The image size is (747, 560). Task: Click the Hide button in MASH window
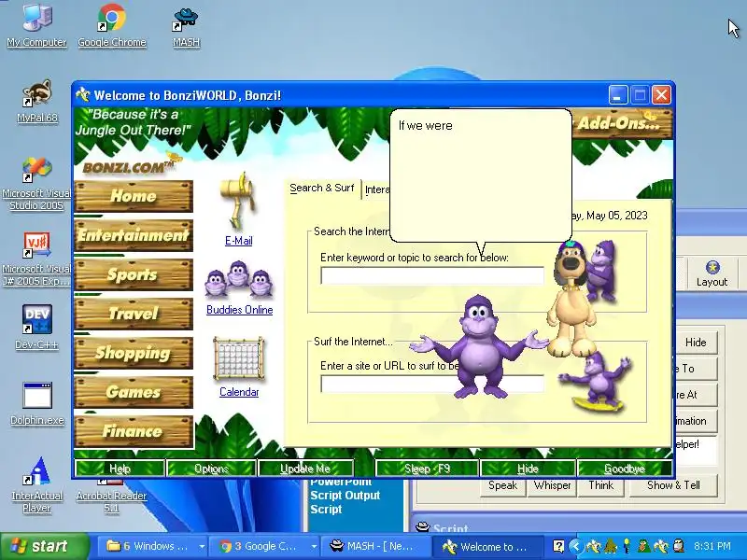(696, 342)
